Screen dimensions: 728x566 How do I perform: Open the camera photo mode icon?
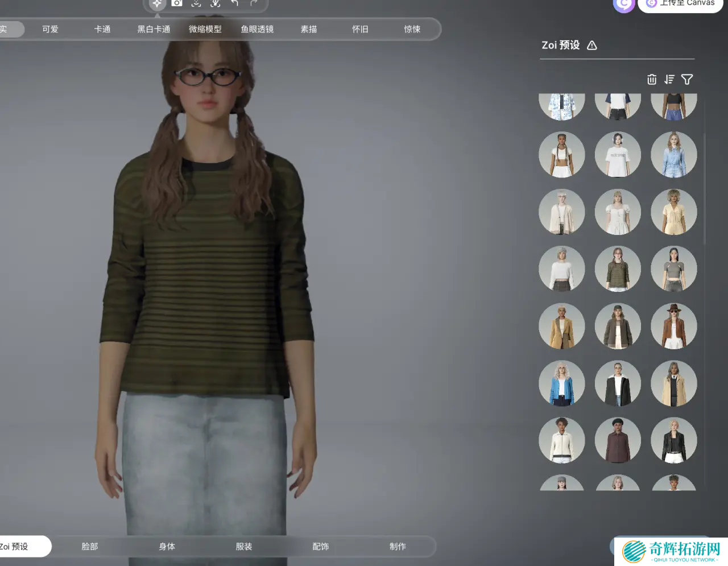pyautogui.click(x=177, y=3)
